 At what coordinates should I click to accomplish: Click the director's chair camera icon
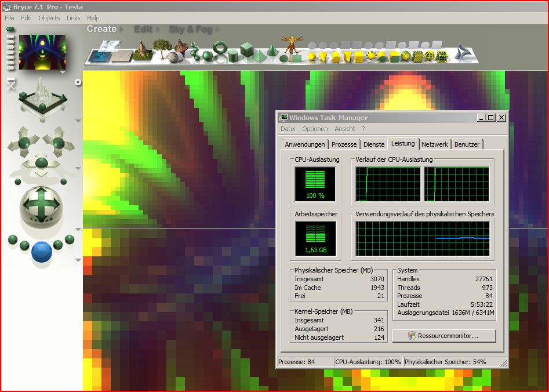click(11, 84)
